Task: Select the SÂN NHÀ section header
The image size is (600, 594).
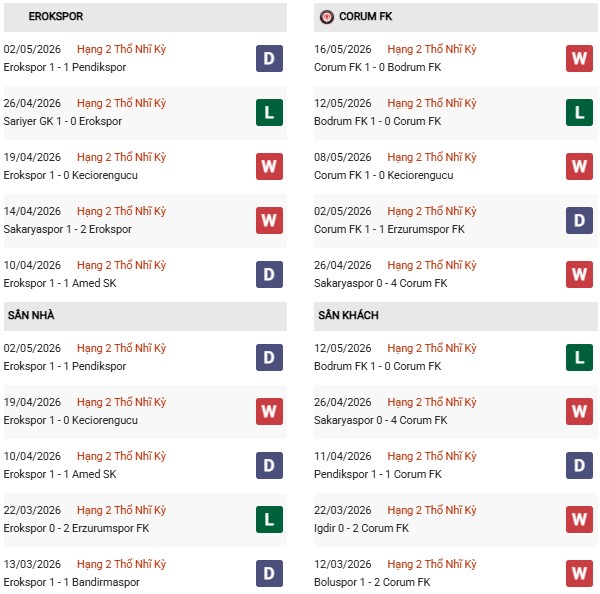Action: pyautogui.click(x=145, y=316)
